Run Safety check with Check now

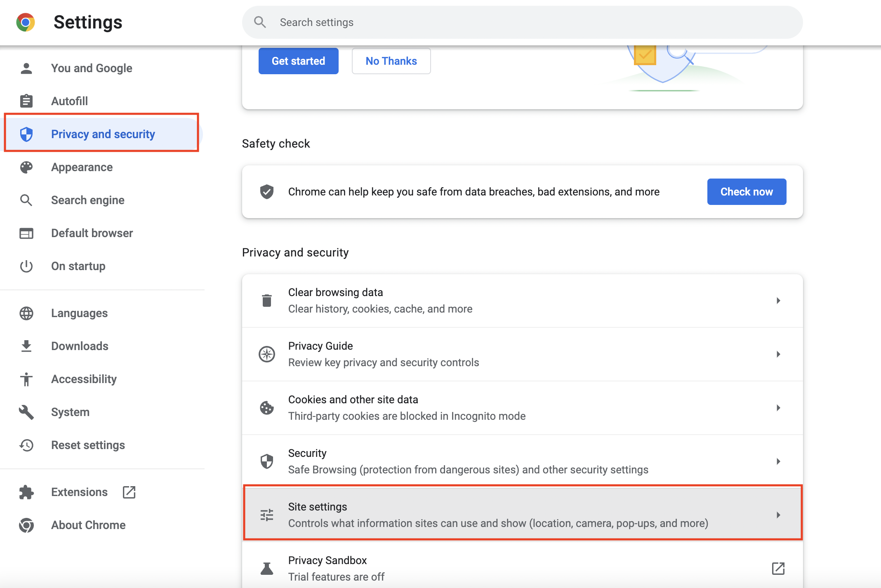tap(747, 192)
